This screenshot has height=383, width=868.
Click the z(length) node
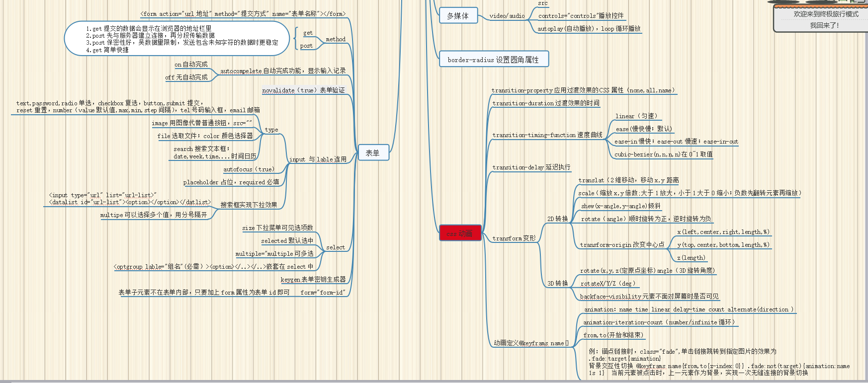pos(691,258)
